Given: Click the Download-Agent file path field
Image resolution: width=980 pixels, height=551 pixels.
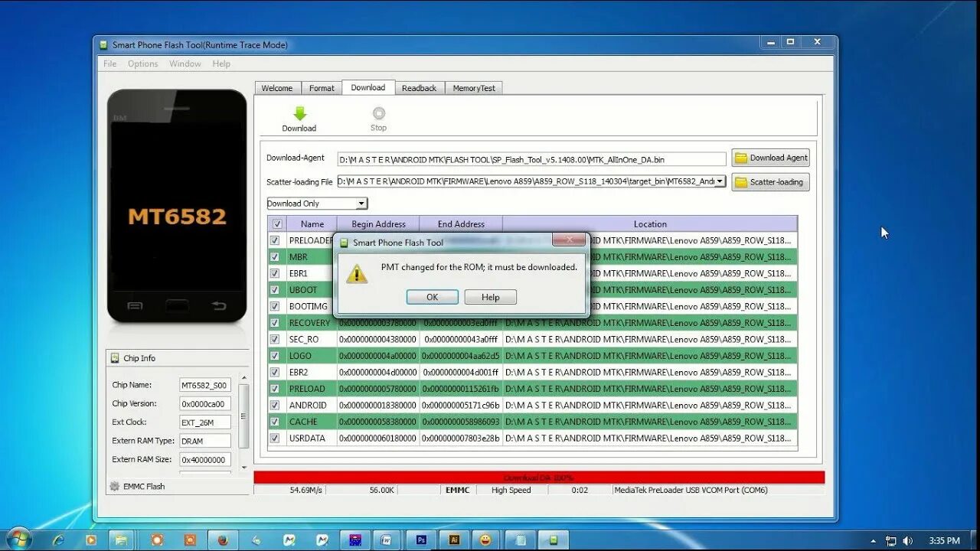Looking at the screenshot, I should pos(531,159).
